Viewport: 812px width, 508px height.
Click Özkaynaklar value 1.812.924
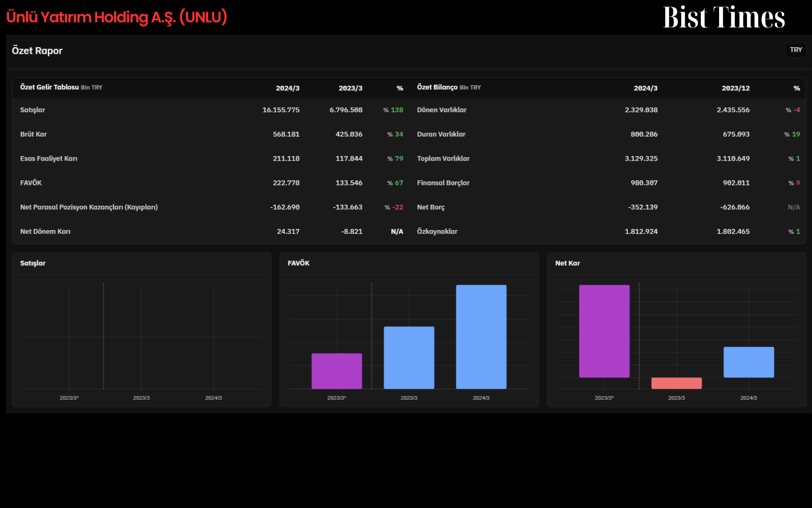coord(641,232)
